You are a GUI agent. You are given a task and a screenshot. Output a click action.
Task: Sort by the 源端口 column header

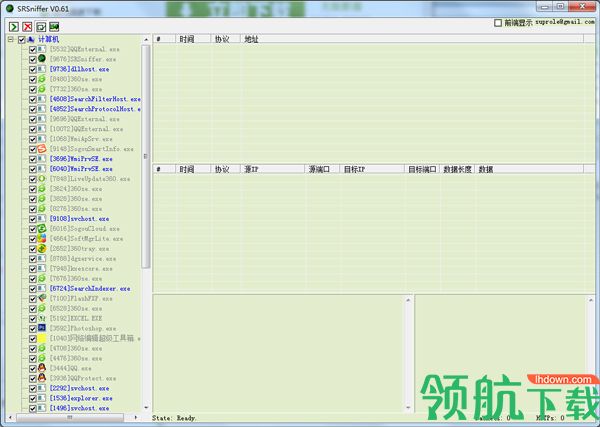pyautogui.click(x=322, y=169)
